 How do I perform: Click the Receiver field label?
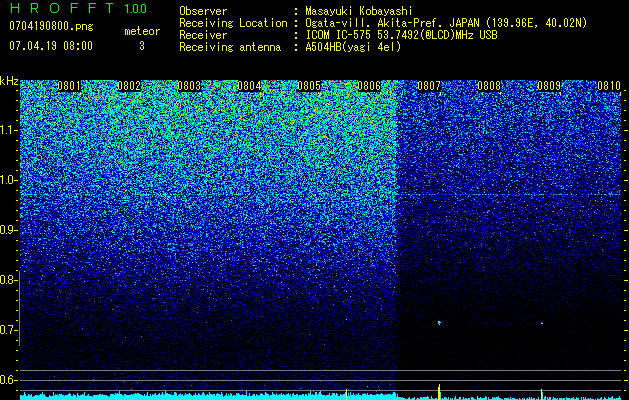pyautogui.click(x=203, y=35)
